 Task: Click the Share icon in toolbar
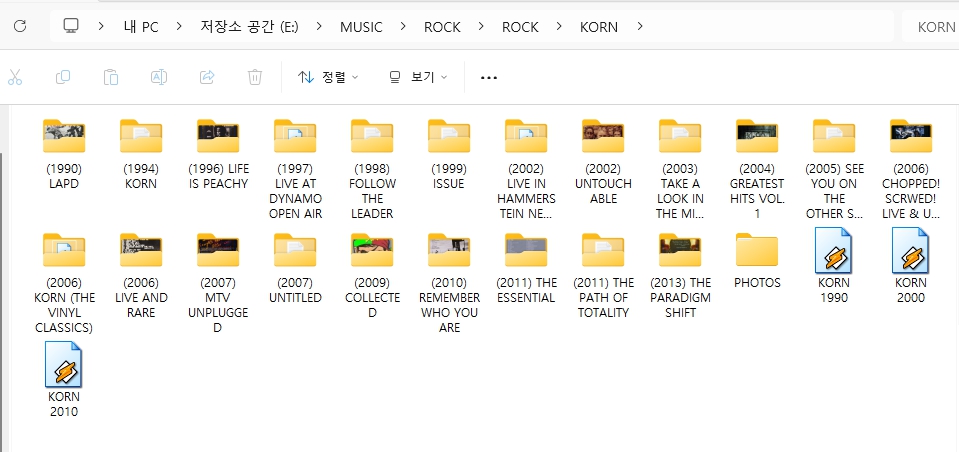[207, 77]
